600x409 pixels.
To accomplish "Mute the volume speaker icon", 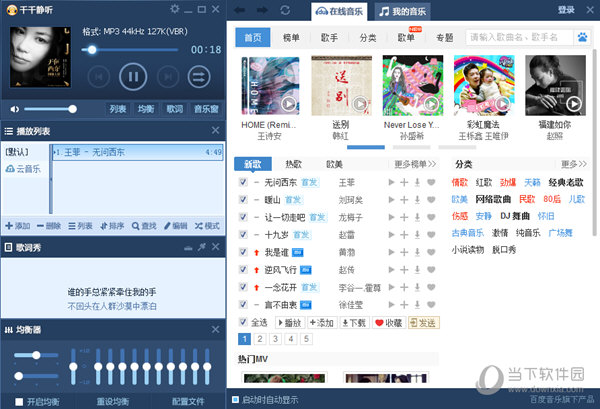I will [x=15, y=109].
